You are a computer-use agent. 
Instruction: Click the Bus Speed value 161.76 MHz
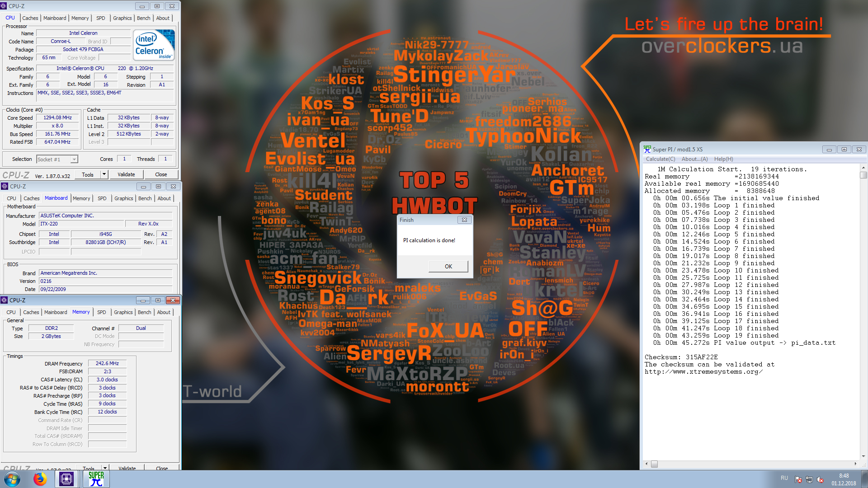click(x=57, y=134)
